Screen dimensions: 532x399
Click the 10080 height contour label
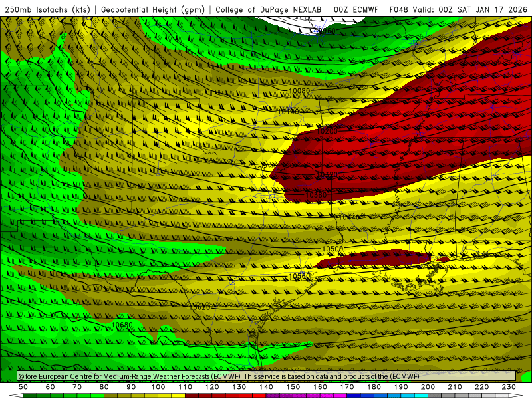(299, 91)
